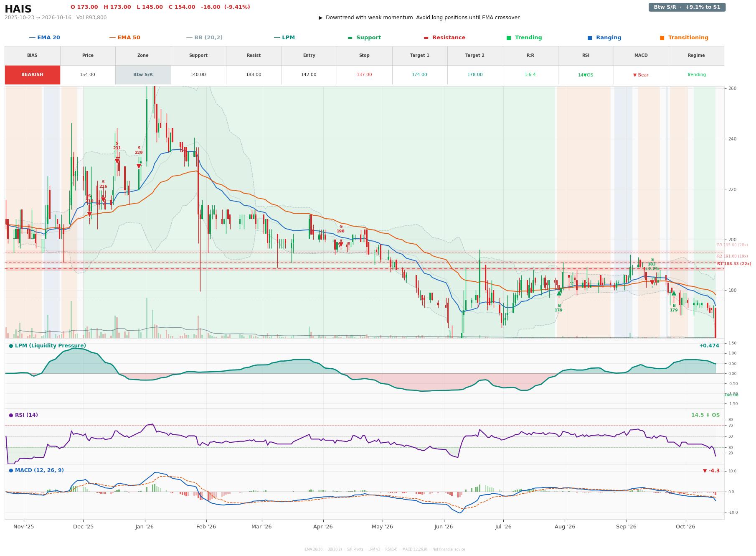
Task: Click the Btw S/R badge at top right
Action: tap(687, 7)
